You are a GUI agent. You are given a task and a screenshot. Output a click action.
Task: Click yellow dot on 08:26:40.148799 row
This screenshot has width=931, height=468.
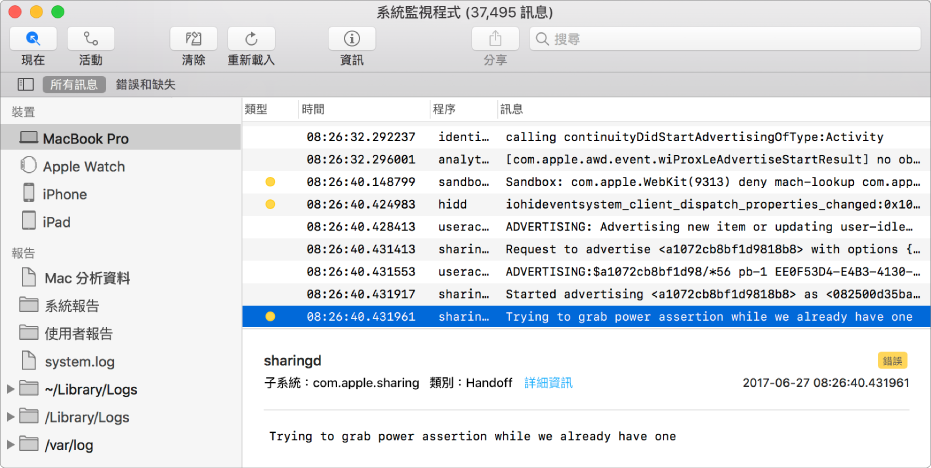pos(270,182)
